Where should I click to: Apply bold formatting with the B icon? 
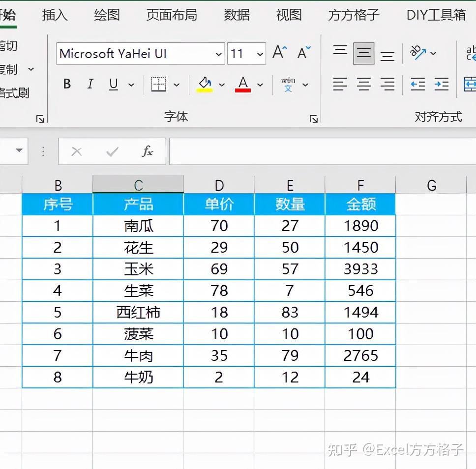tap(66, 84)
